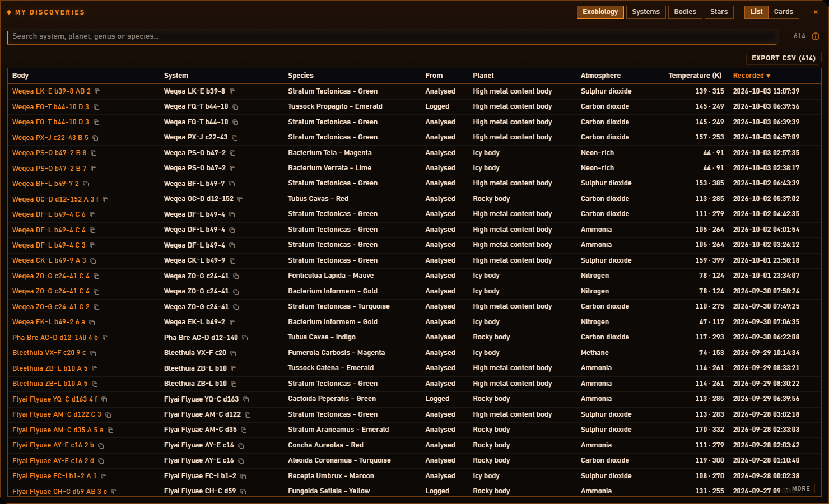
Task: Copy body name Flyai Flyuae AM-C d122 C 3
Action: (x=108, y=415)
